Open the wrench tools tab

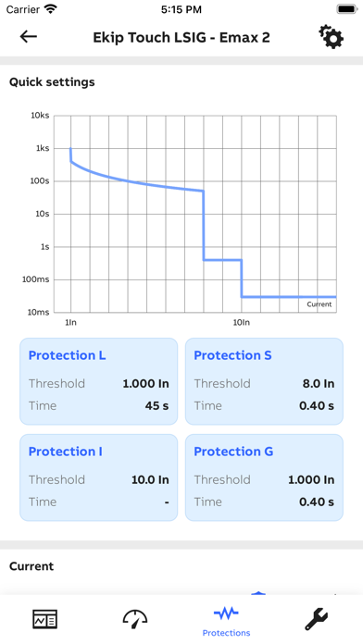point(317,619)
